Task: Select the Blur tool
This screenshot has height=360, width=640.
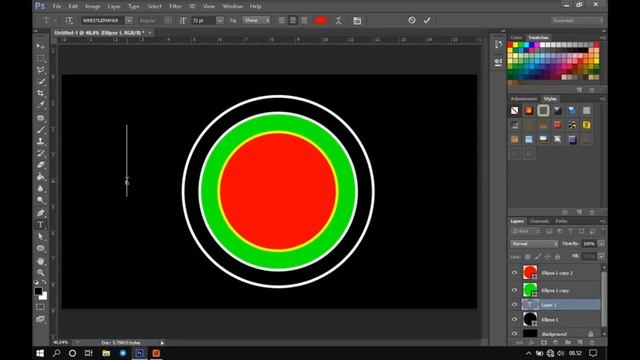Action: (x=40, y=189)
